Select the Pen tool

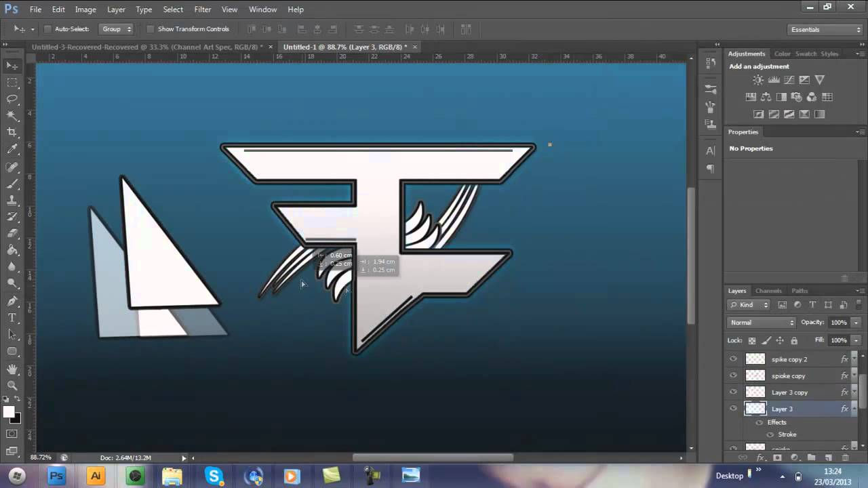pos(12,301)
